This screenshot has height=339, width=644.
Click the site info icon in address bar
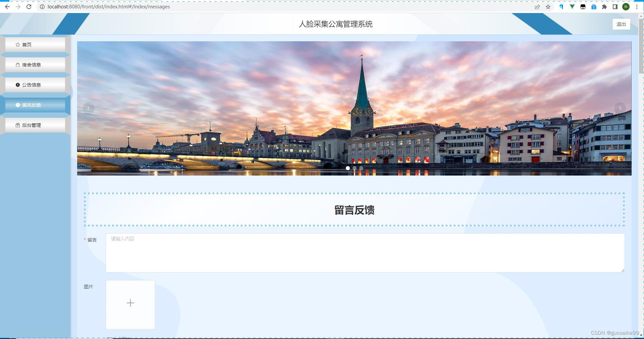point(42,7)
